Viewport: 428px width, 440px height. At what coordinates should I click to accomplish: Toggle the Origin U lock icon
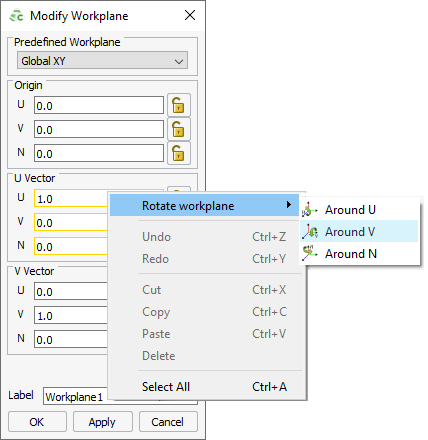tap(179, 105)
